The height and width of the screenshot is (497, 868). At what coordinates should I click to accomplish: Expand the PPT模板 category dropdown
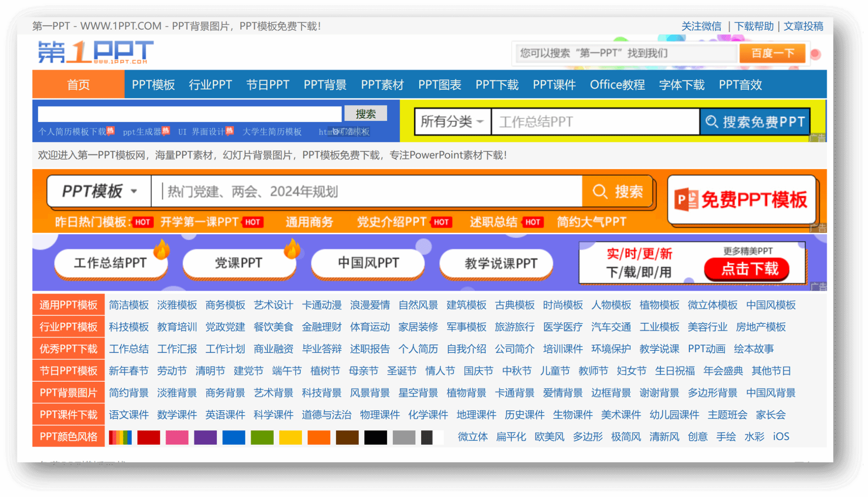pos(99,192)
